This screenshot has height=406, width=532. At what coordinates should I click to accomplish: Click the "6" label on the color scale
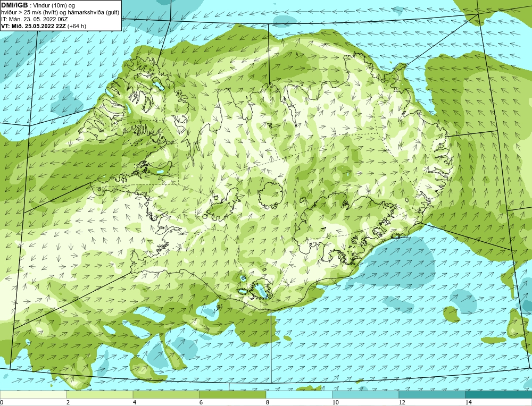201,402
